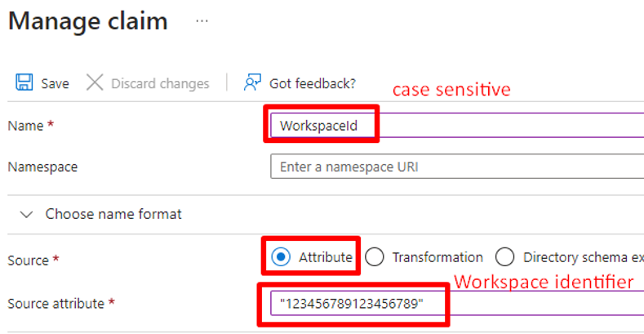
Task: Select the Directory schema extension radio
Action: click(x=505, y=257)
